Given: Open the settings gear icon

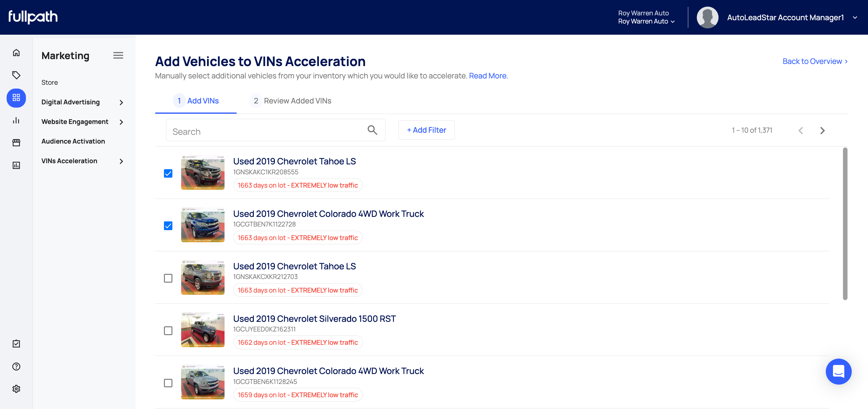Looking at the screenshot, I should coord(16,389).
